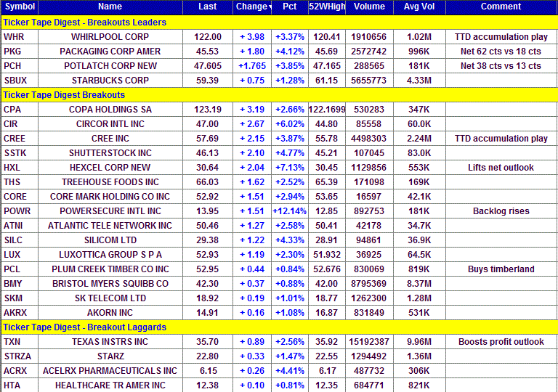Click the Change column header
This screenshot has height=392, width=558.
click(251, 7)
